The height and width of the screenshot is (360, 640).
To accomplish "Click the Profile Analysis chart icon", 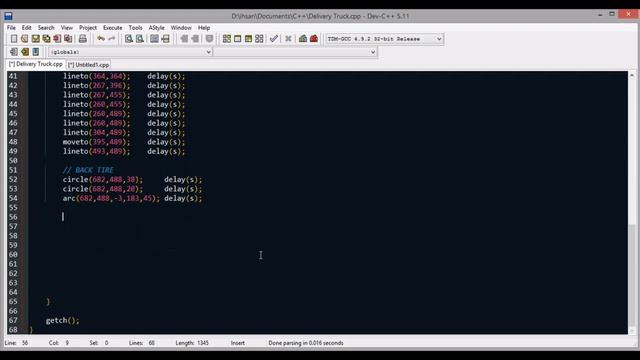I will (303, 39).
